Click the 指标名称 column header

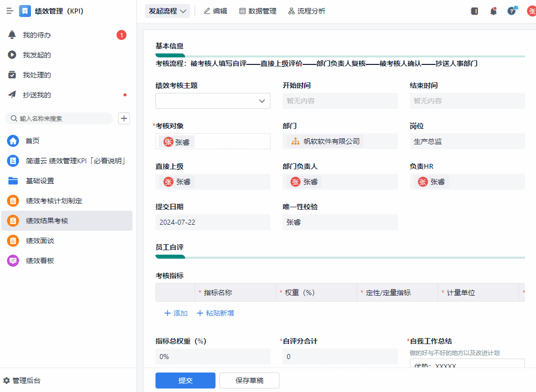pyautogui.click(x=235, y=293)
